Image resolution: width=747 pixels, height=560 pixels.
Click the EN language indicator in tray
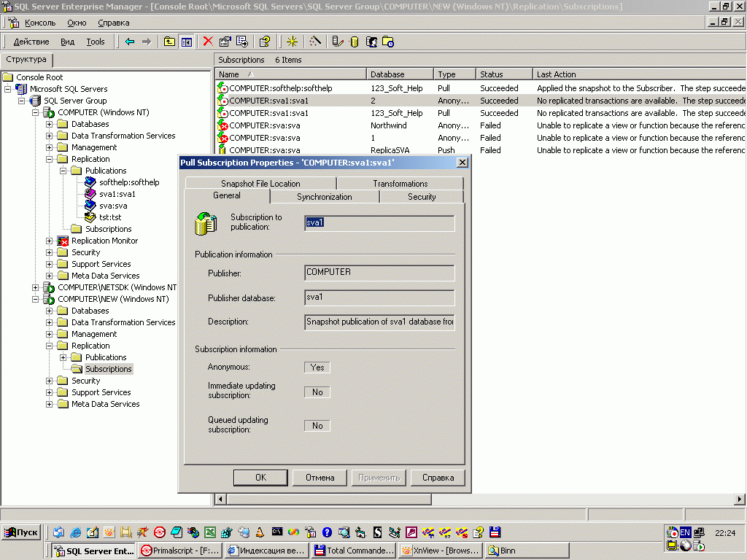(685, 532)
